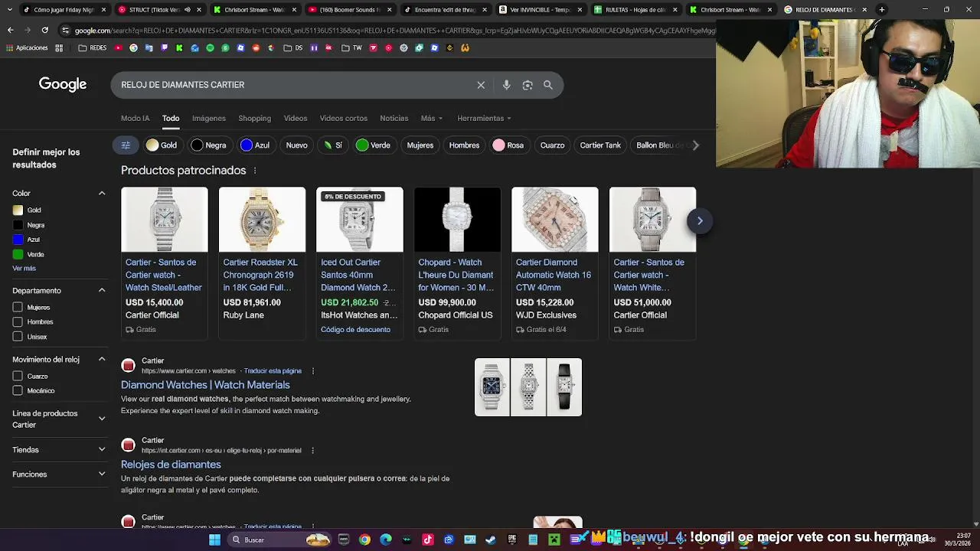Expand the Tiendas filter section
This screenshot has height=551, width=980.
pyautogui.click(x=102, y=450)
